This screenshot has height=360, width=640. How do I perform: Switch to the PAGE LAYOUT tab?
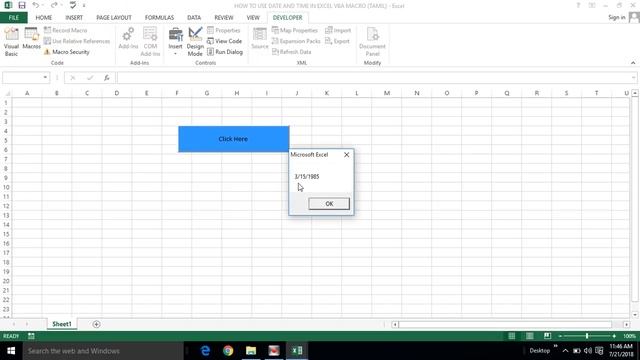click(114, 18)
